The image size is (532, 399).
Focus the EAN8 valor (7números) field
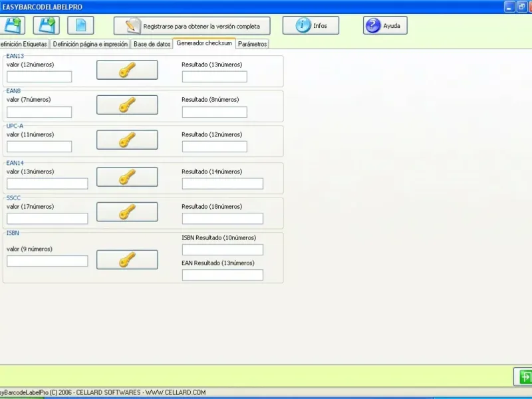pos(39,112)
